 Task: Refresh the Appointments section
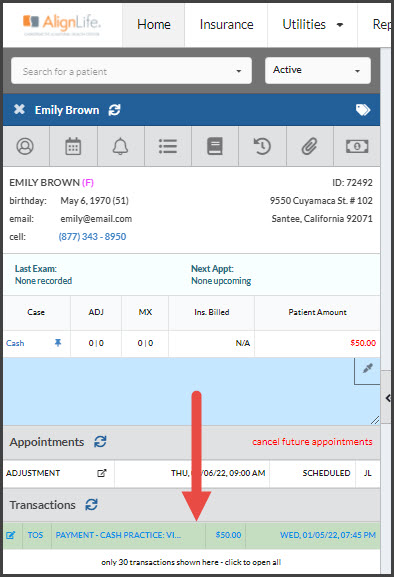(100, 442)
